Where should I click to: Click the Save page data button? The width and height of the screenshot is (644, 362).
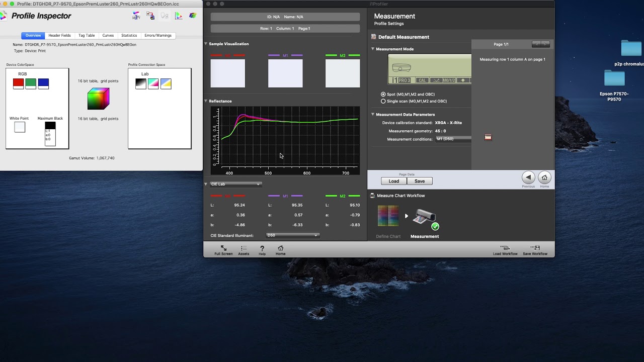pyautogui.click(x=420, y=181)
